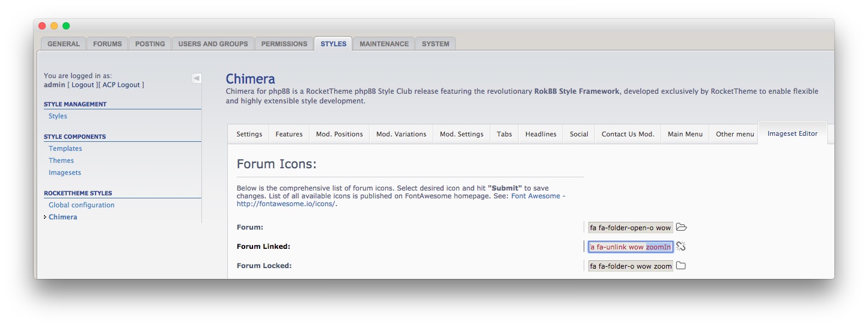Open the Templates link in sidebar
Viewport: 868px width, 327px height.
point(66,148)
